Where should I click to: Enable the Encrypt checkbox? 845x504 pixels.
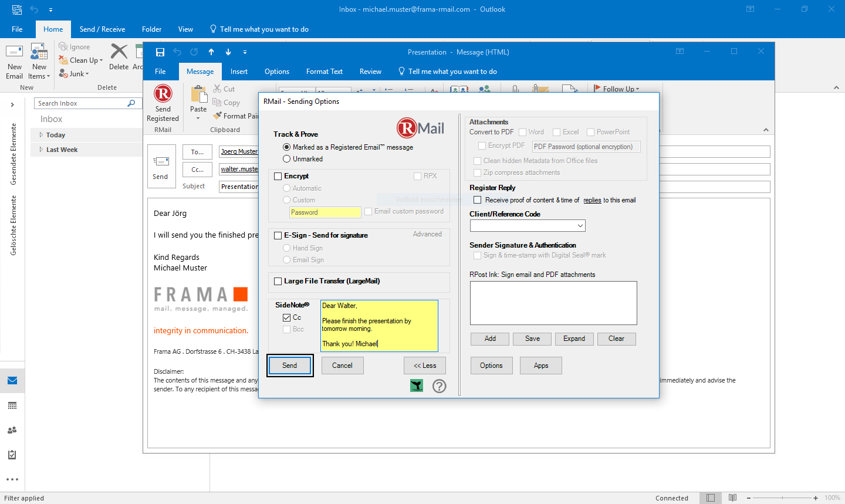coord(278,176)
